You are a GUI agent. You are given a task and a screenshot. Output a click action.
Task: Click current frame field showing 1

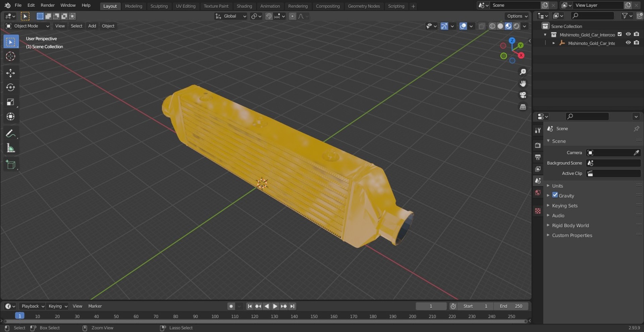click(431, 306)
